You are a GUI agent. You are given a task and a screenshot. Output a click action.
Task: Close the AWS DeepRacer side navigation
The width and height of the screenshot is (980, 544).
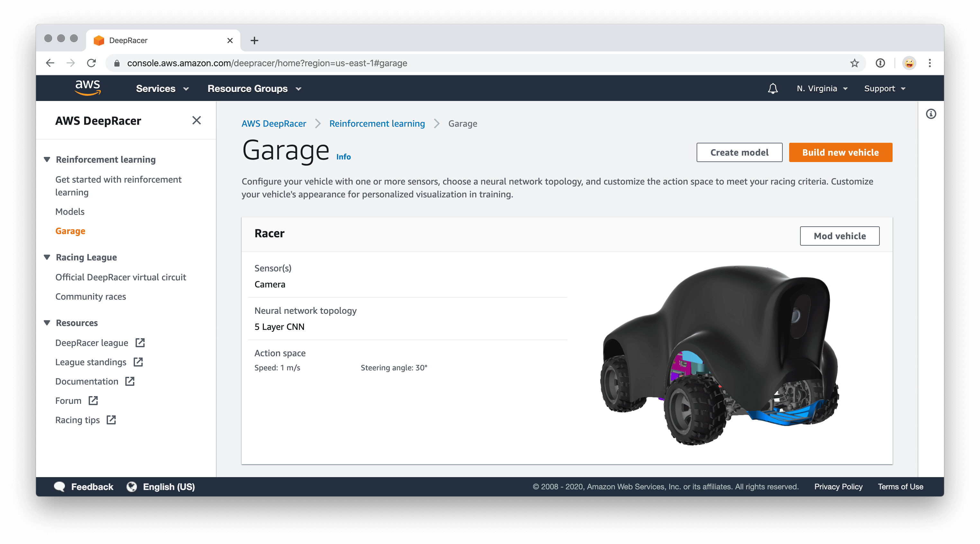[x=197, y=120]
